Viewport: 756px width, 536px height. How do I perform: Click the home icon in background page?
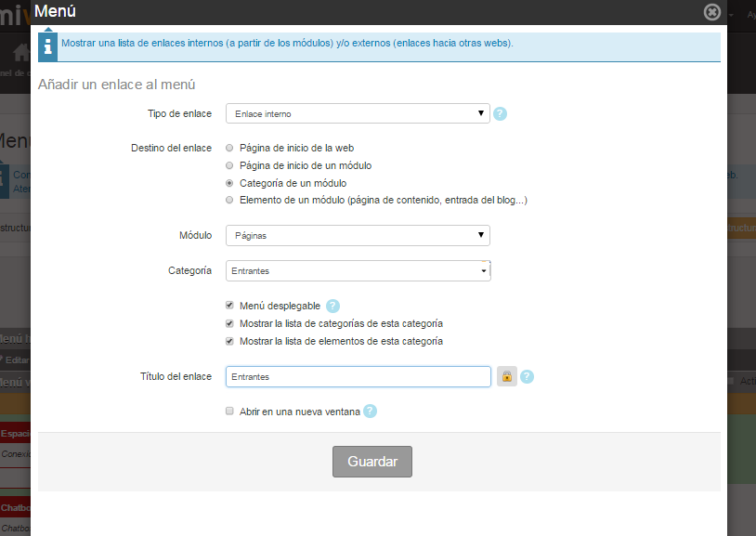click(21, 53)
